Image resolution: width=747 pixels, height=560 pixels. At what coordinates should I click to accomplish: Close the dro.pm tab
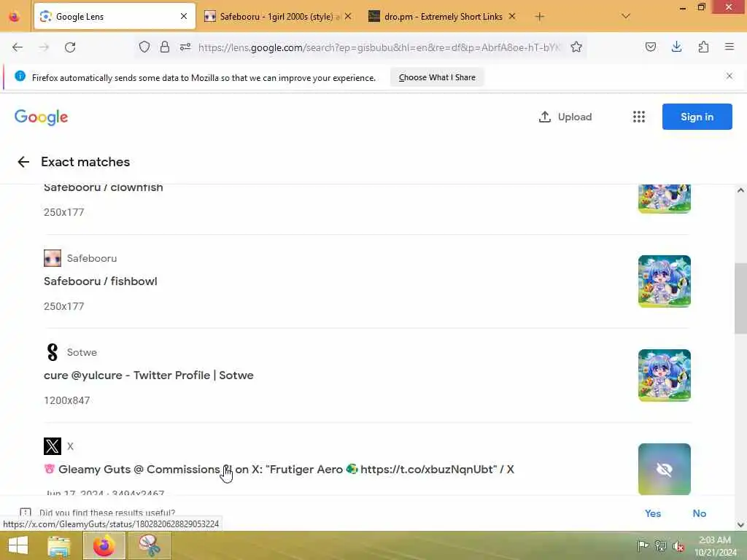pos(512,16)
